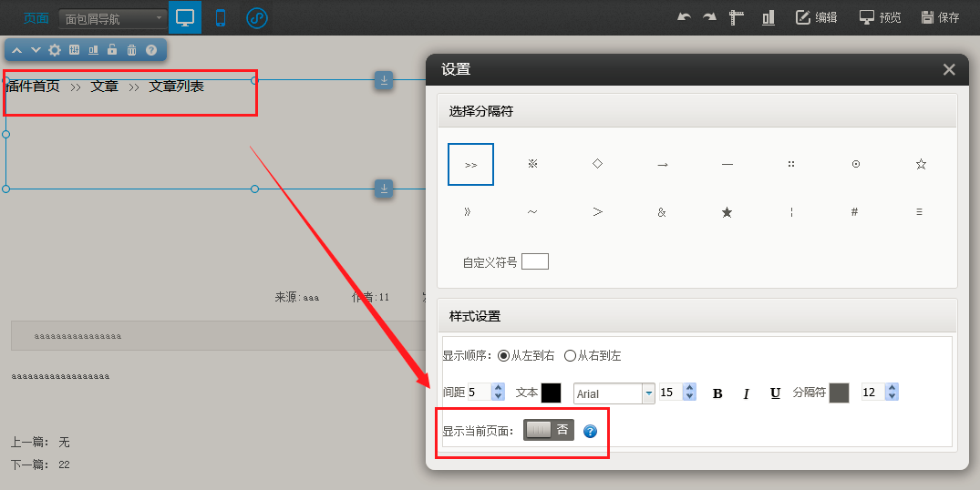Select 从右到左 display order
The height and width of the screenshot is (490, 980).
[x=571, y=356]
